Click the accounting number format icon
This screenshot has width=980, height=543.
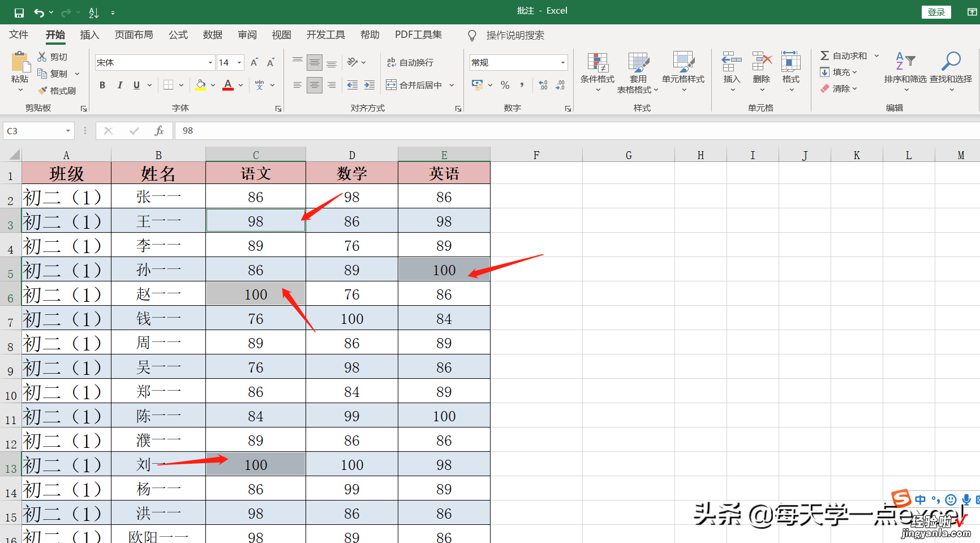point(478,85)
